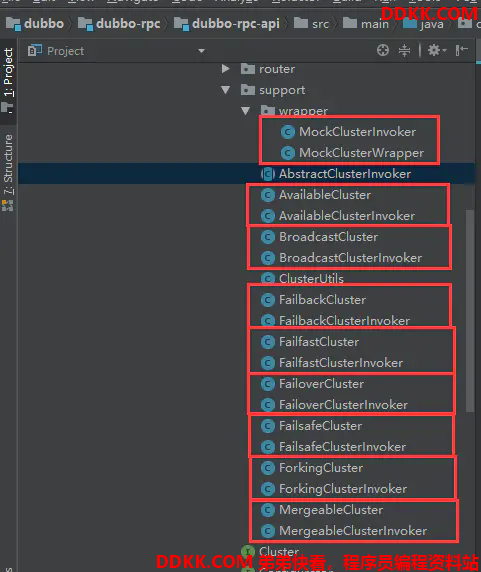Select MockClusterWrapper class
Viewport: 481px width, 572px height.
[361, 153]
